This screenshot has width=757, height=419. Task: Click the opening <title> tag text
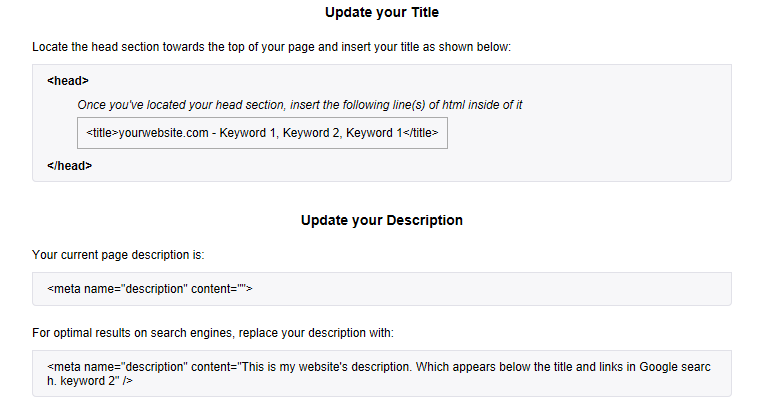click(102, 133)
